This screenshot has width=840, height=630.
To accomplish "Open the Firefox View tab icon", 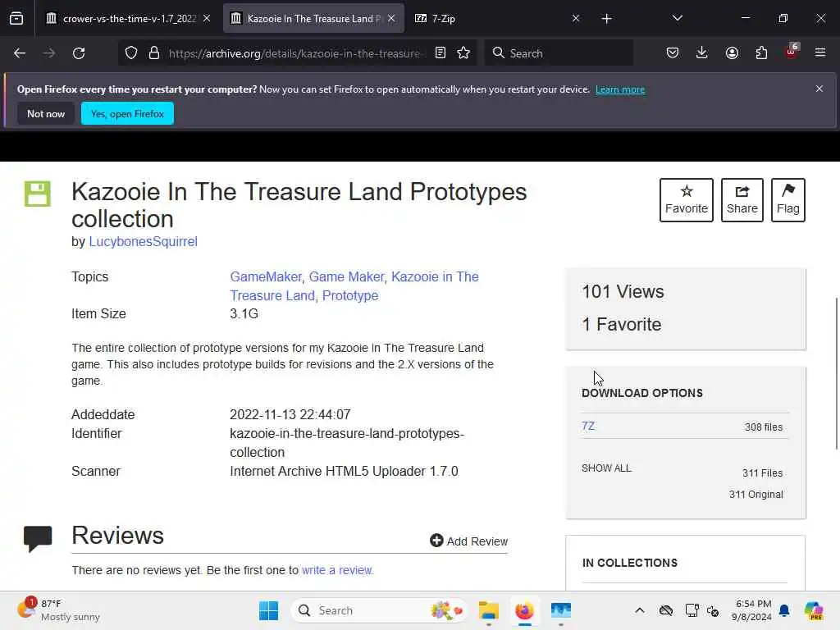I will click(16, 18).
